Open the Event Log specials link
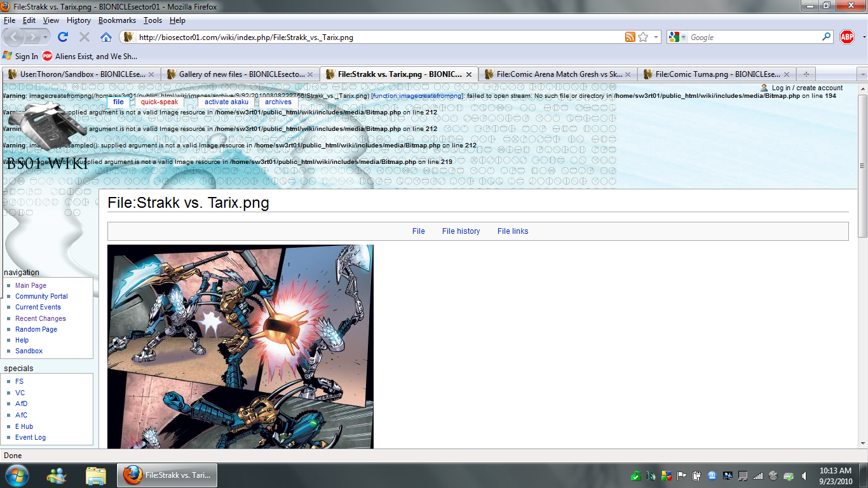The height and width of the screenshot is (488, 868). [x=31, y=437]
